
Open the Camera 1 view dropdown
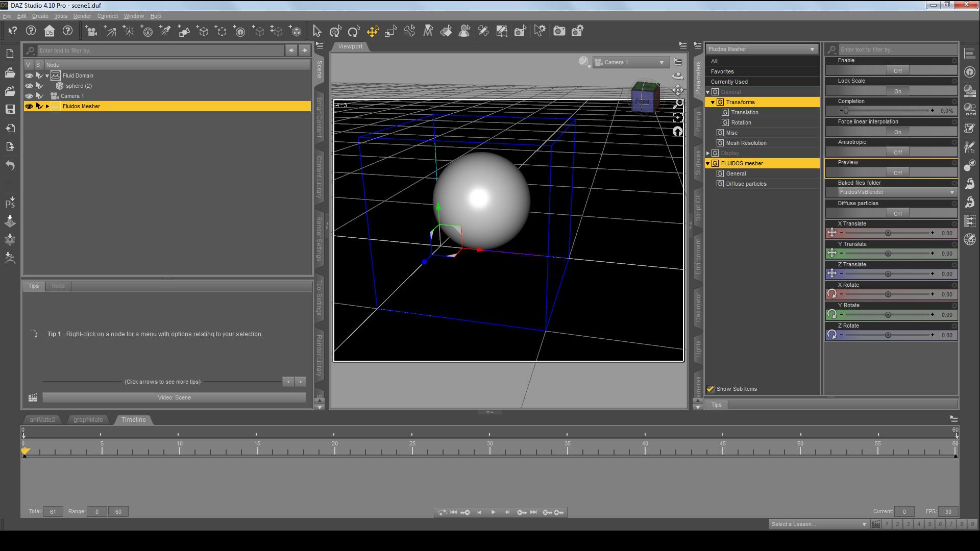[x=631, y=62]
